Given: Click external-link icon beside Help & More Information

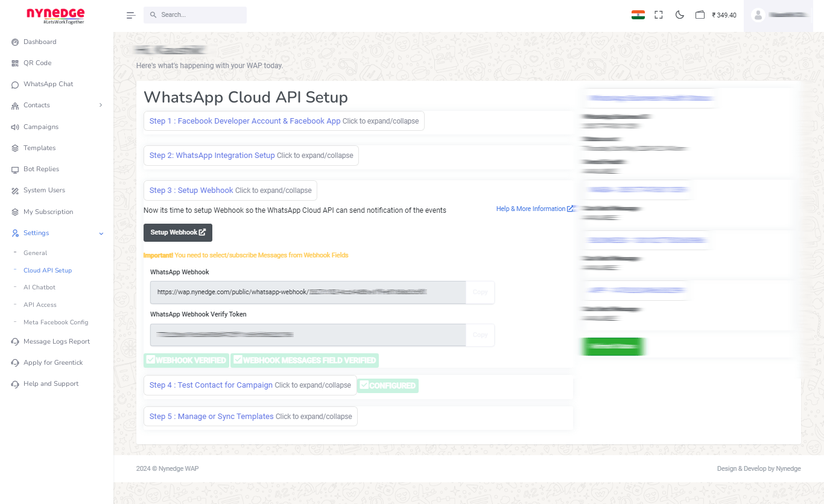Looking at the screenshot, I should (x=570, y=209).
